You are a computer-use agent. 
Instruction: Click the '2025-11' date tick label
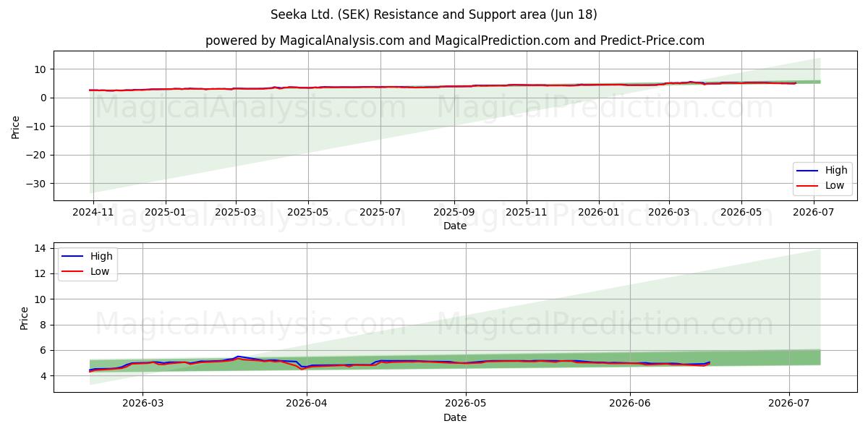pos(526,212)
